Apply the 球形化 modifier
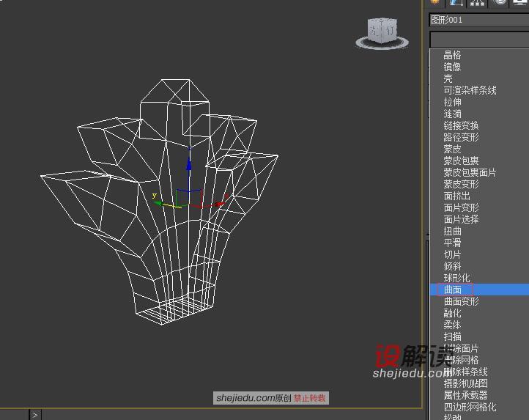The width and height of the screenshot is (529, 420). pyautogui.click(x=456, y=279)
